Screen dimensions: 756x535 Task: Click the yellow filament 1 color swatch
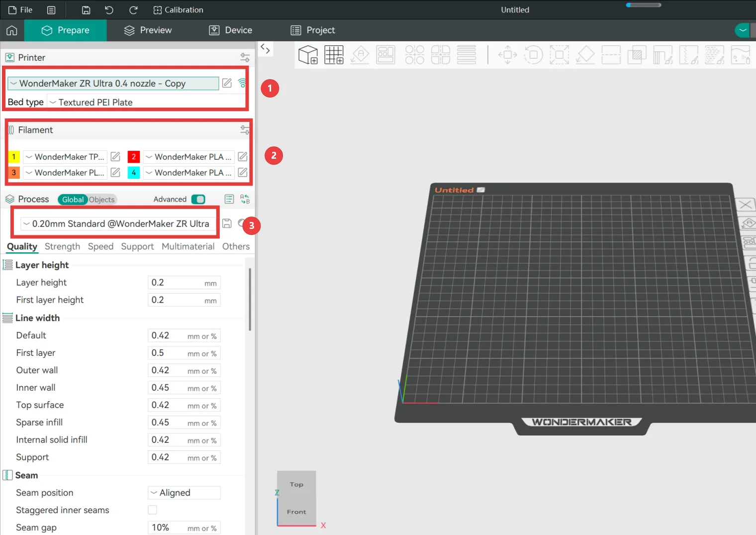click(x=14, y=157)
